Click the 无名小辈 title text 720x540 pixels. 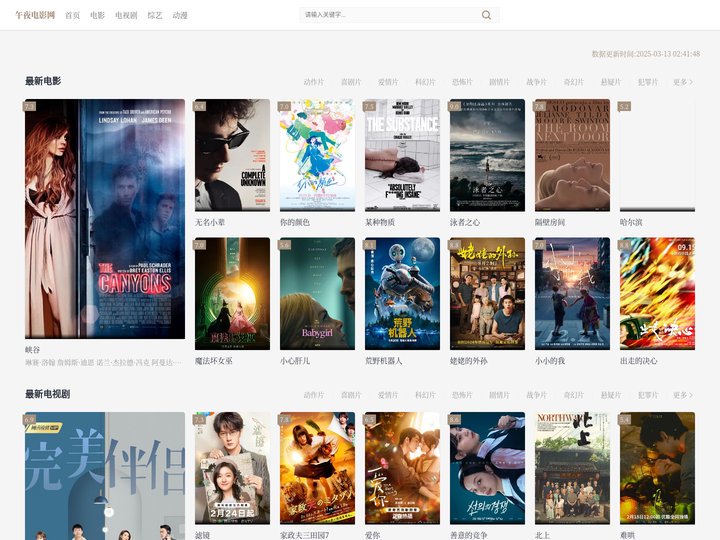(210, 222)
